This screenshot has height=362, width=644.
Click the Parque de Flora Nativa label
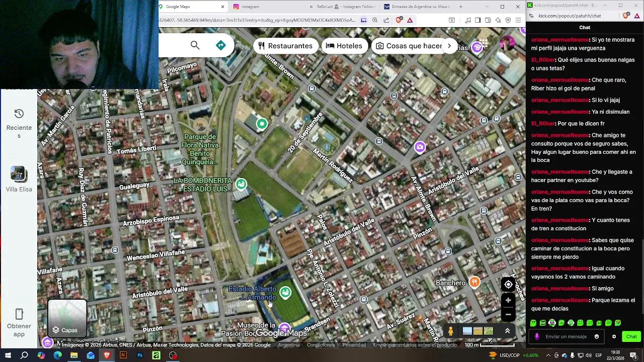[200, 149]
